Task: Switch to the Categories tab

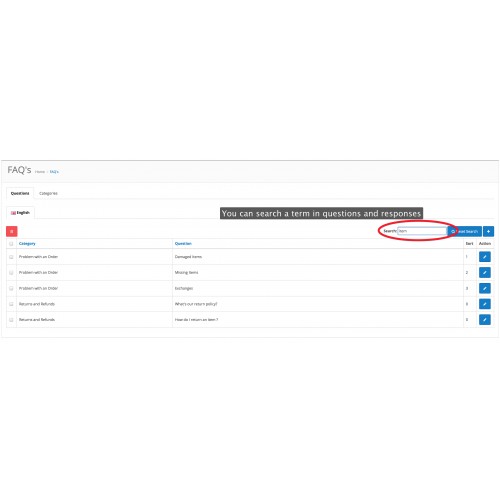Action: 48,193
